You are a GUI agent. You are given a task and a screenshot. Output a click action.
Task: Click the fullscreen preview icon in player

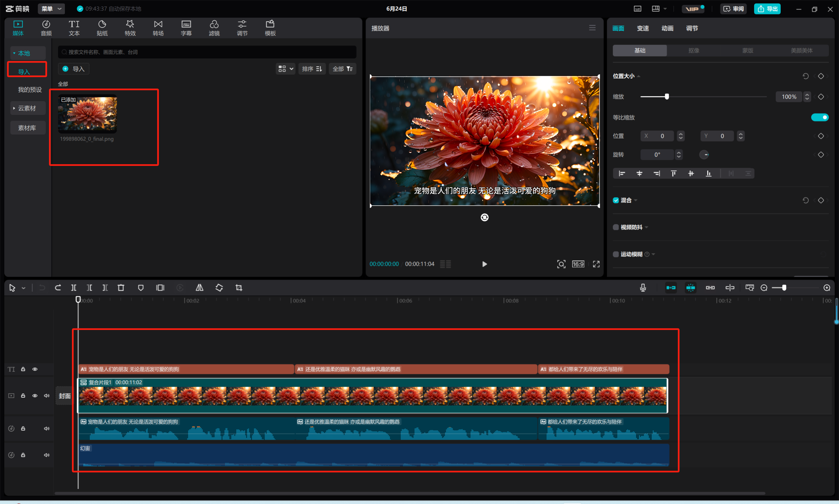(596, 264)
